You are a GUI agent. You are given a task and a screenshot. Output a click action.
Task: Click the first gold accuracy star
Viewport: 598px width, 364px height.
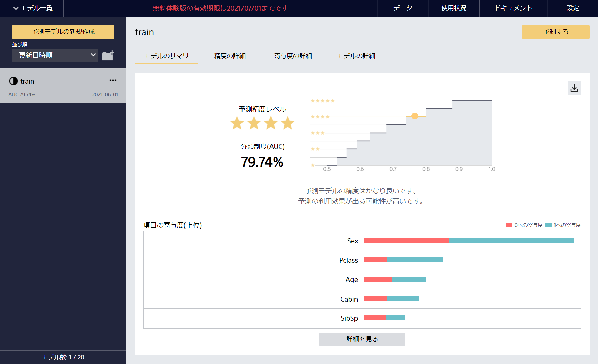click(x=237, y=123)
